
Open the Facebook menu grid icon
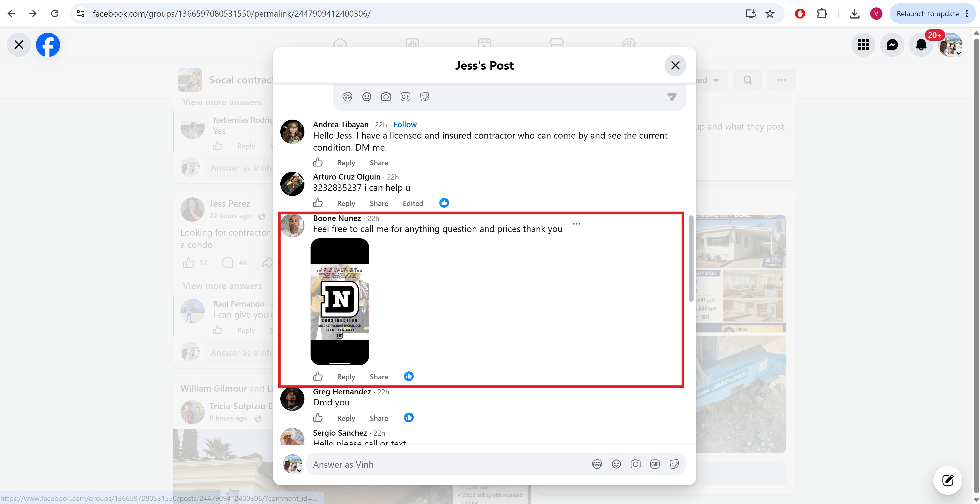tap(863, 45)
